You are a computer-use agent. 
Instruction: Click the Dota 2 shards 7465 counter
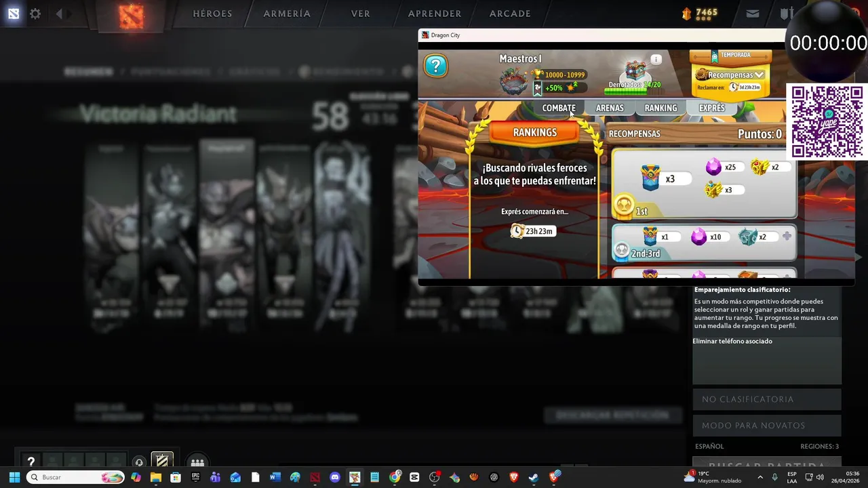[700, 13]
